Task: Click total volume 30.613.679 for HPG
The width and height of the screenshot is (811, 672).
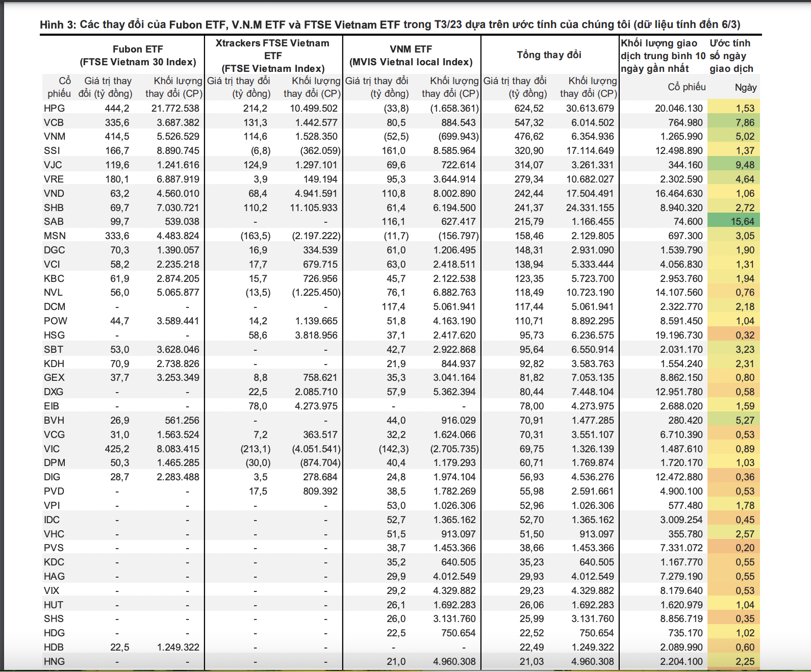Action: [590, 108]
